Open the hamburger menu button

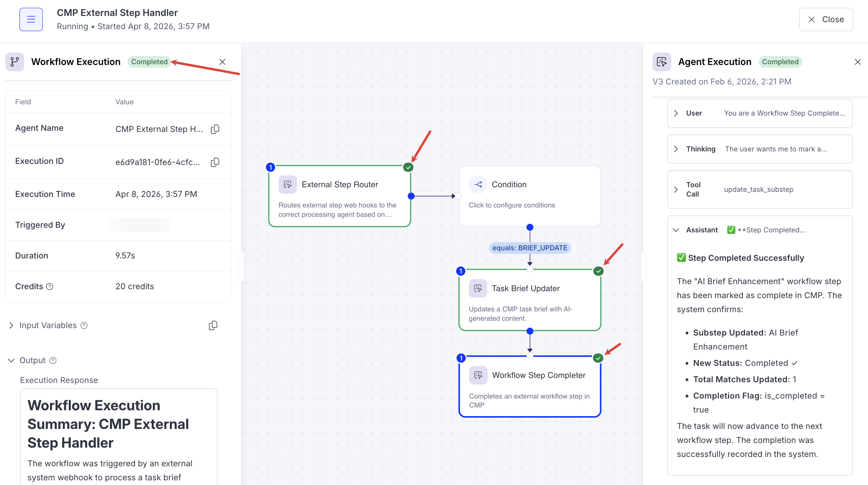31,19
